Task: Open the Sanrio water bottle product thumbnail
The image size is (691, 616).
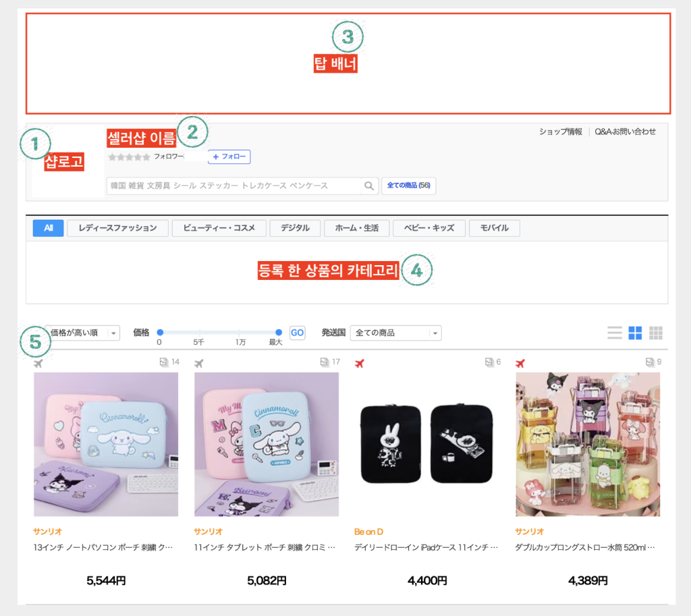Action: pos(588,444)
